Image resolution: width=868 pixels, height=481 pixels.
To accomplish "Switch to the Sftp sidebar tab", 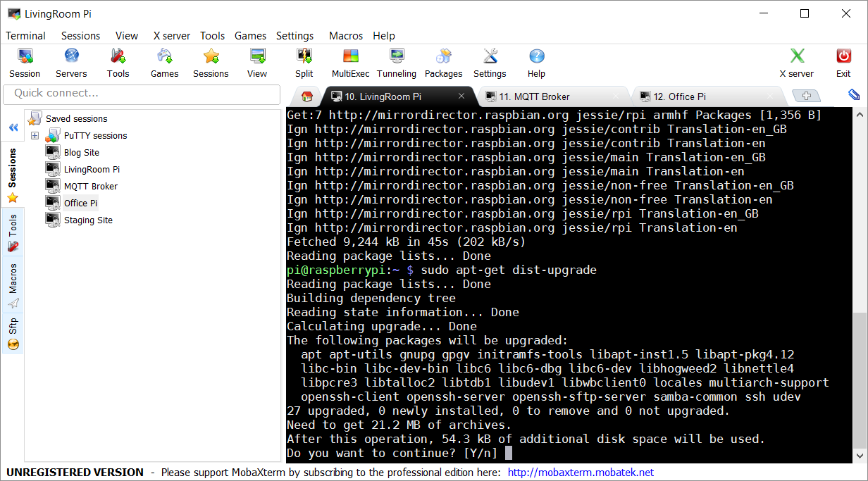I will 13,334.
